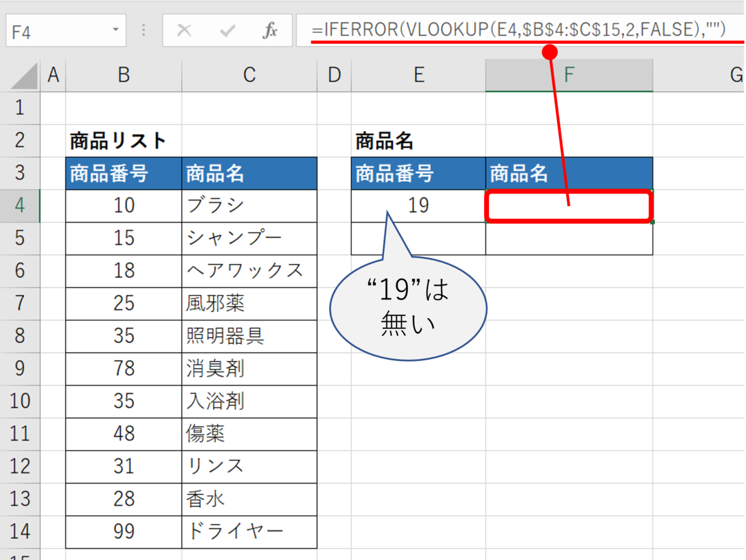Select the ドライヤー cell
This screenshot has width=746, height=560.
(249, 531)
